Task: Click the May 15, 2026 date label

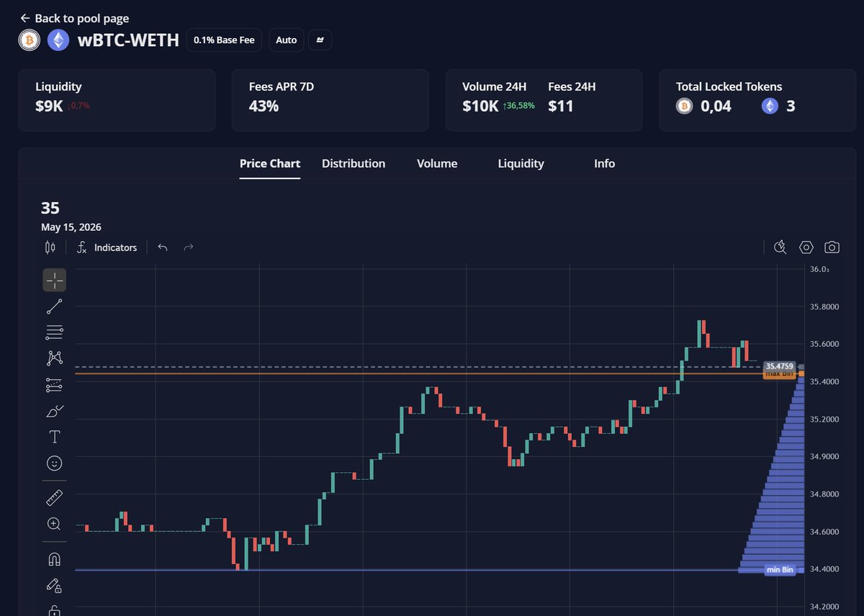Action: tap(71, 227)
